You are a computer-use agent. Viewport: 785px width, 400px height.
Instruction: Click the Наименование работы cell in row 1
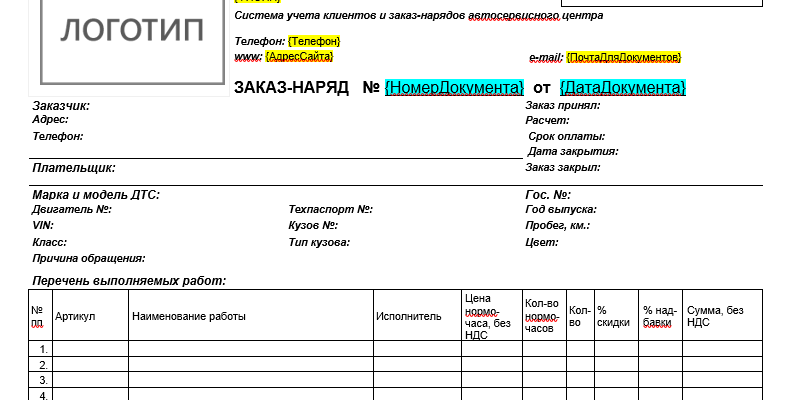pos(251,349)
